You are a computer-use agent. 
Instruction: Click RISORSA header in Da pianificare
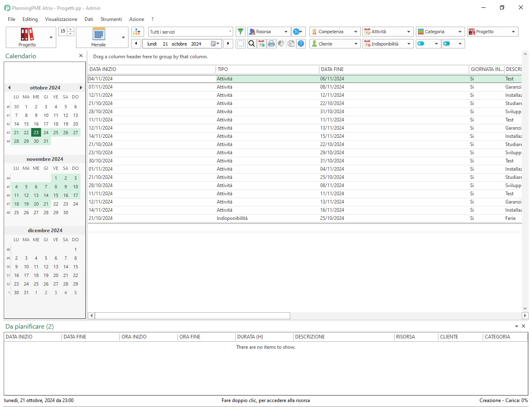pyautogui.click(x=416, y=337)
